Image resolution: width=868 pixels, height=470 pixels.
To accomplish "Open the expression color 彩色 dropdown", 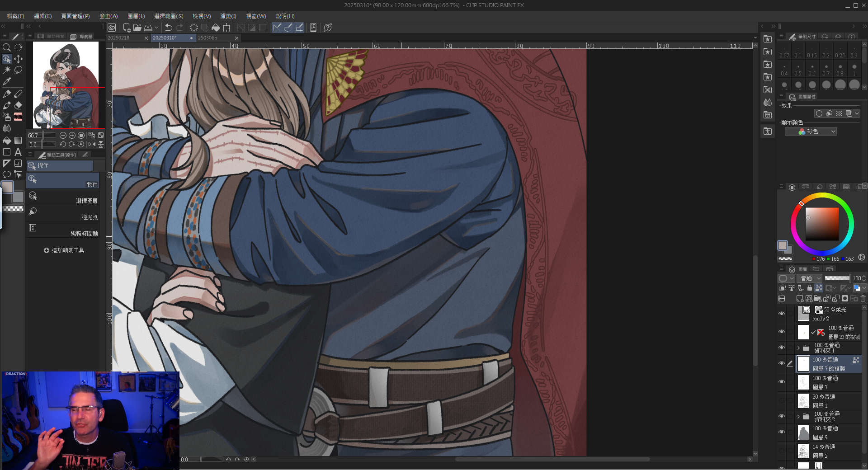I will pos(811,132).
